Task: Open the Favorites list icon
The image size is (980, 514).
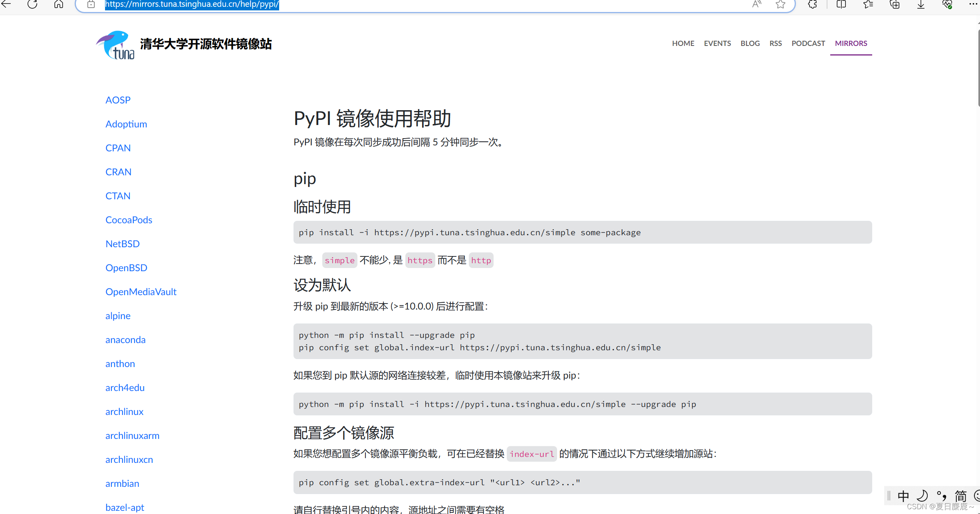Action: pos(868,4)
